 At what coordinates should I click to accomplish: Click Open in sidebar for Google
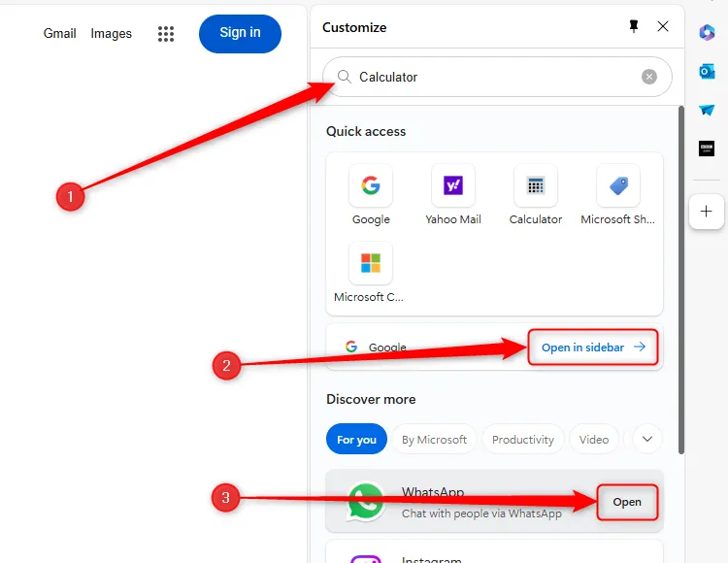click(593, 348)
